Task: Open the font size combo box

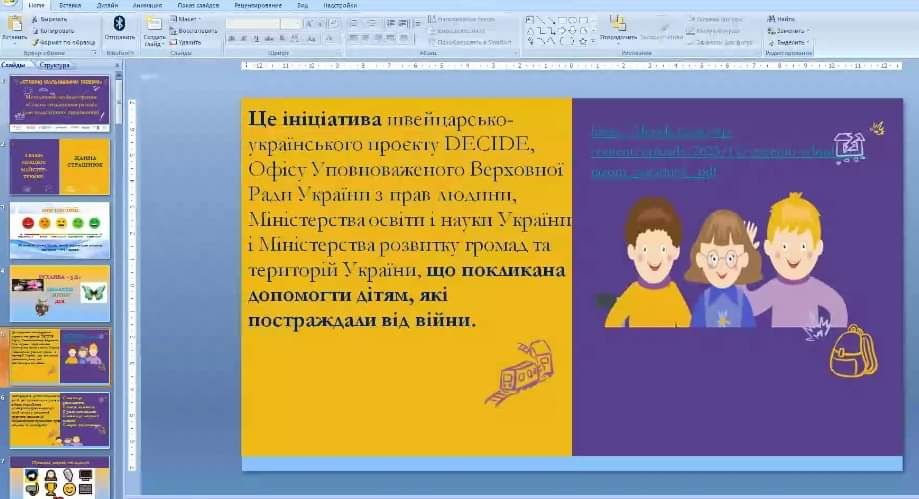Action: [x=291, y=23]
